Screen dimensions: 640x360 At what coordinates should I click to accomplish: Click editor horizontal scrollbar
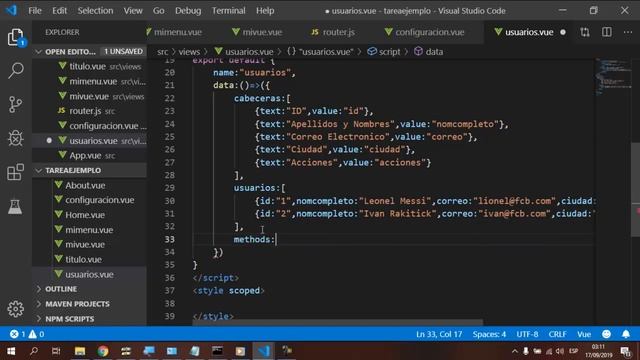337,322
